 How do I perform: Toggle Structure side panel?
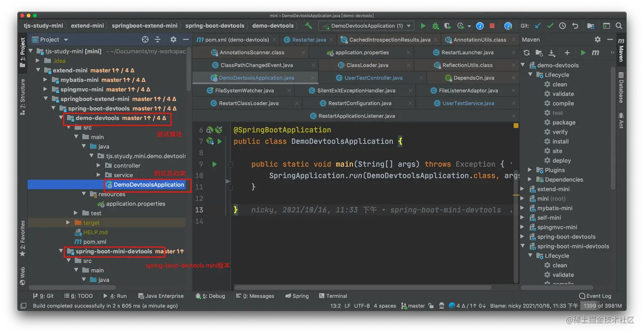click(23, 97)
